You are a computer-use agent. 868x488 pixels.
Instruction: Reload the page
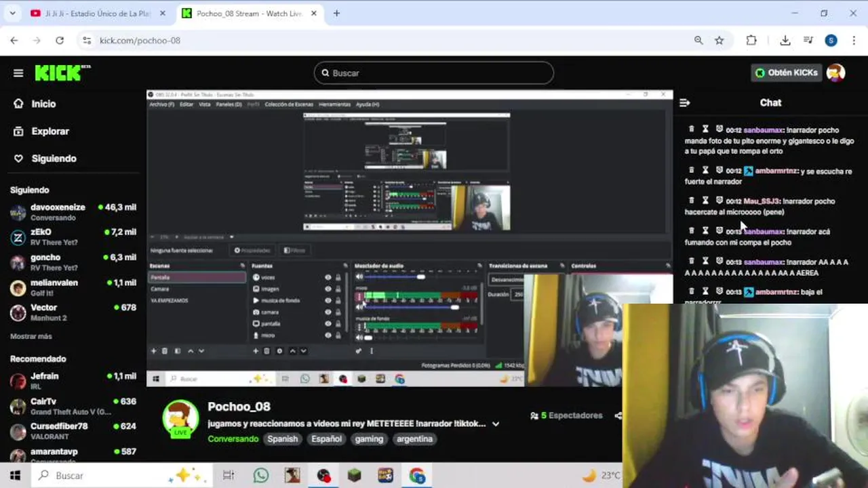coord(60,41)
